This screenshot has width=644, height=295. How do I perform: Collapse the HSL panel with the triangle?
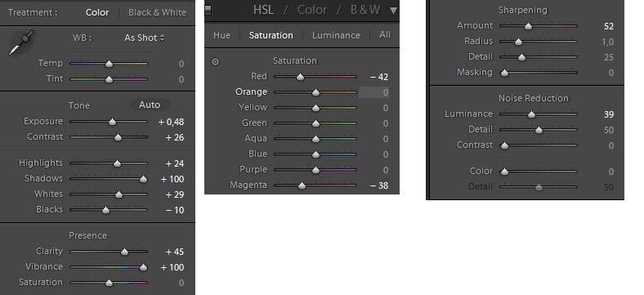(393, 11)
